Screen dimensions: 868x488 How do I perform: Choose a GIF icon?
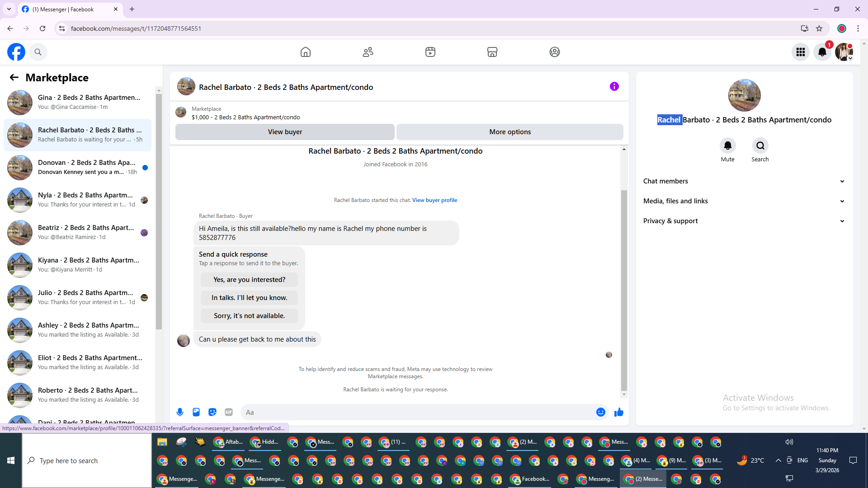pyautogui.click(x=229, y=412)
